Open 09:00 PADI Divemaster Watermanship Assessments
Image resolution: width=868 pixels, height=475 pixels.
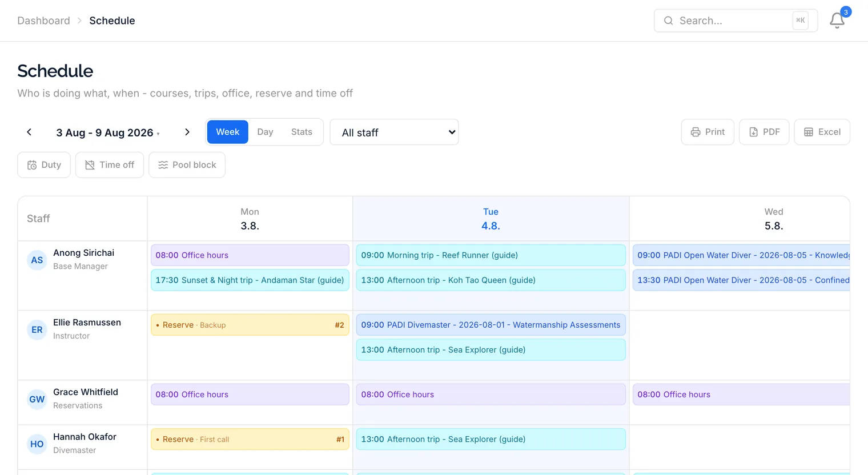coord(491,325)
